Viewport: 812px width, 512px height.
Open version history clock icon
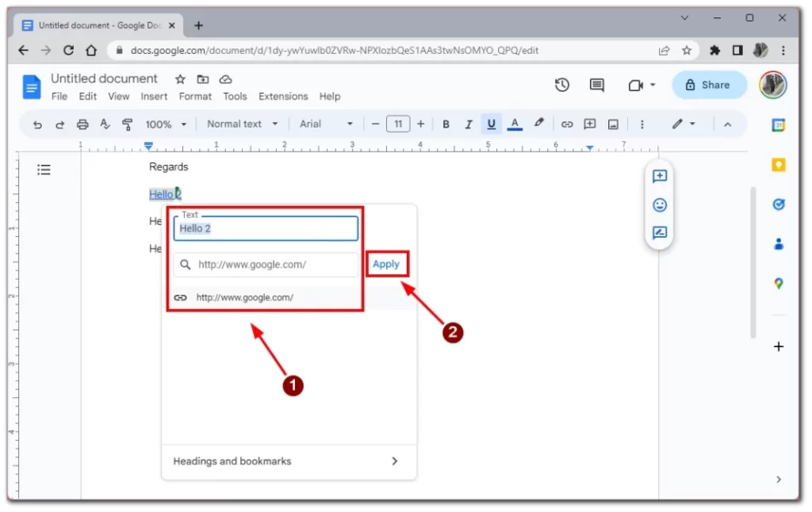[562, 85]
